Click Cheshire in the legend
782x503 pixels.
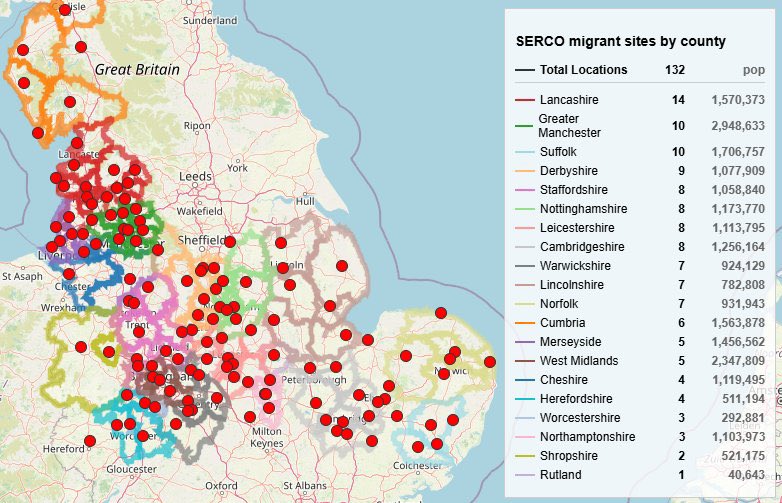(x=640, y=379)
